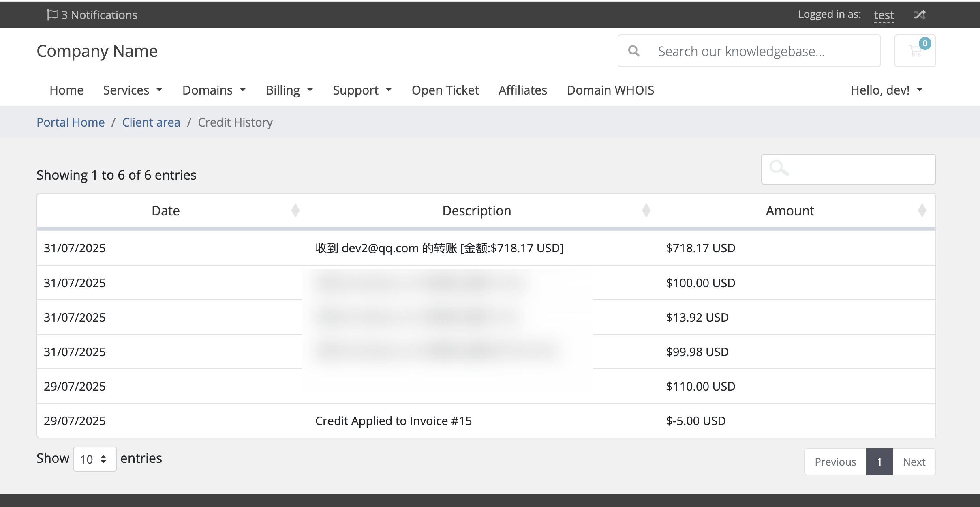
Task: Open the Billing dropdown menu
Action: click(x=289, y=90)
